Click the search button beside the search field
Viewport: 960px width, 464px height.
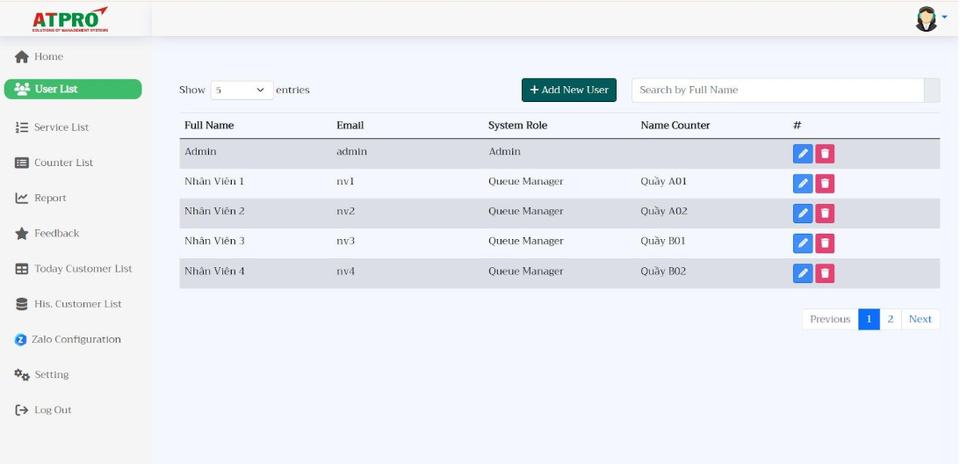pyautogui.click(x=932, y=90)
